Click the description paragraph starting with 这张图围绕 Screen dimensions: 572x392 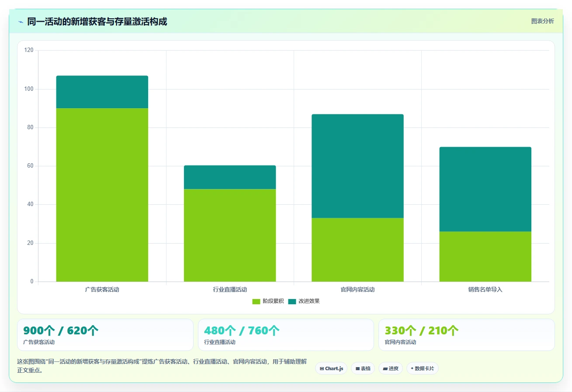(162, 366)
